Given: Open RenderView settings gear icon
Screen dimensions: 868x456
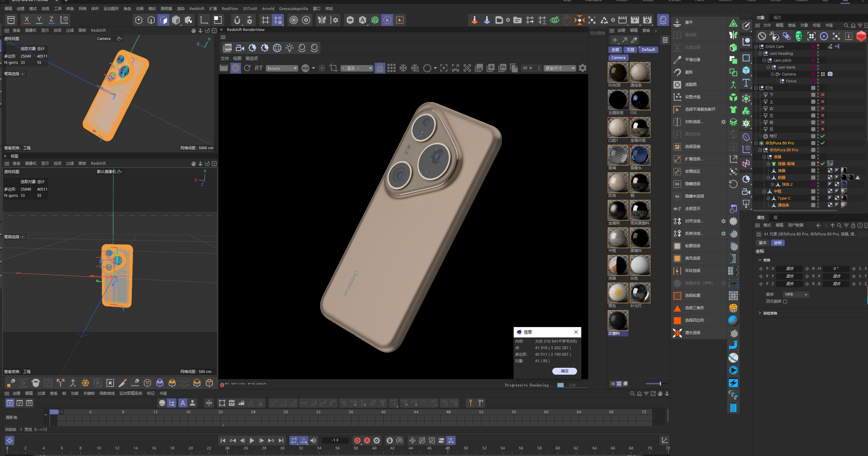Looking at the screenshot, I should click(x=583, y=68).
